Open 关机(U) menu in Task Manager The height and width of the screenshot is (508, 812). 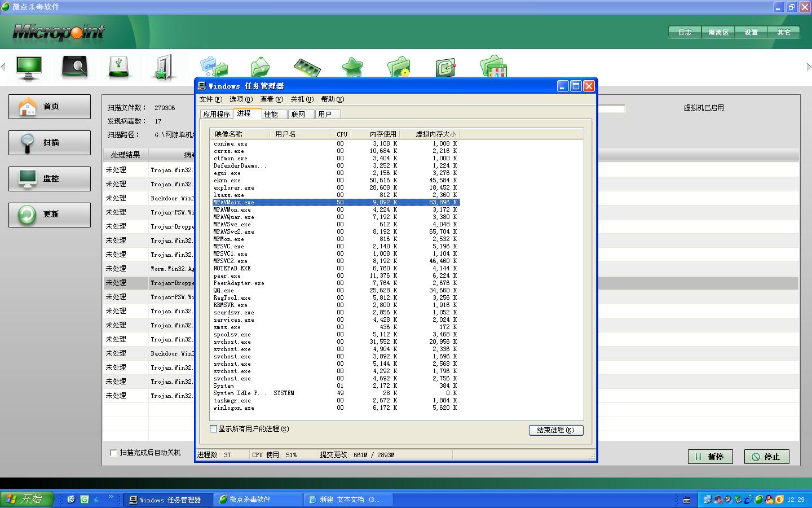(302, 99)
